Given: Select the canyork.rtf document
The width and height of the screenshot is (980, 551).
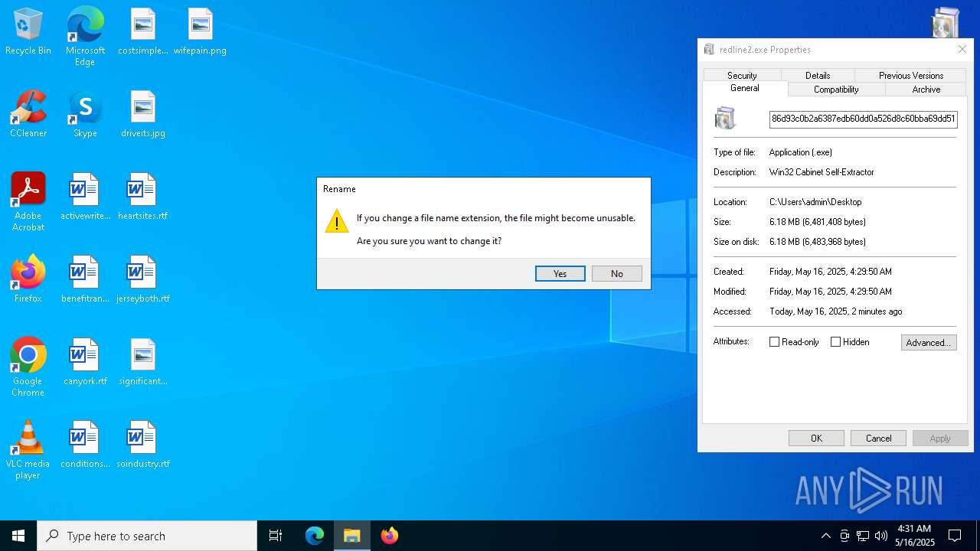Looking at the screenshot, I should click(x=85, y=362).
